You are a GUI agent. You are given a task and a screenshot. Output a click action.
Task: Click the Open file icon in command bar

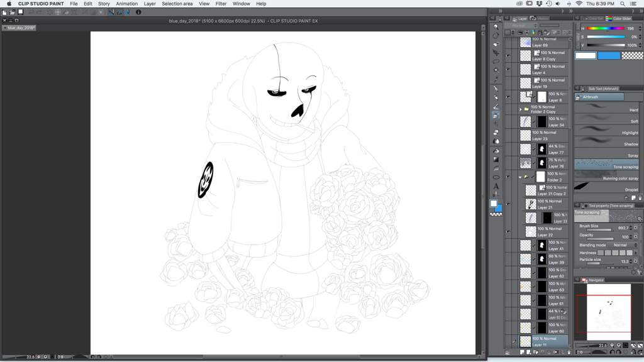coord(13,13)
